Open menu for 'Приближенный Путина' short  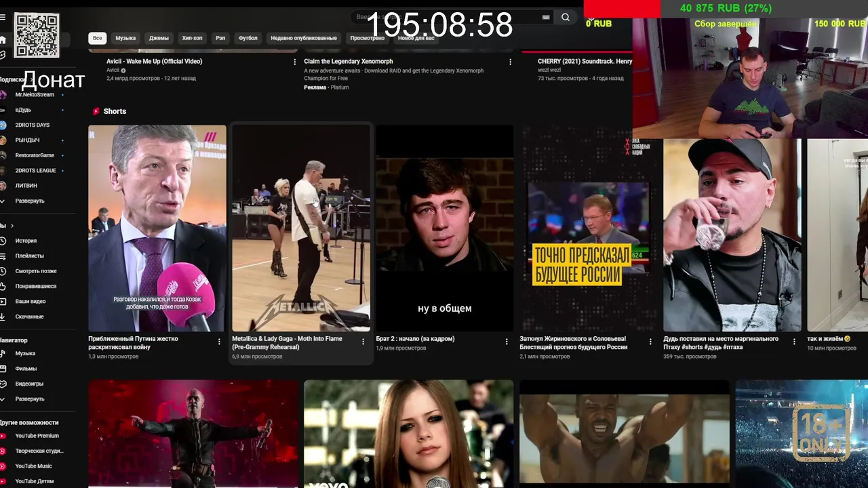pyautogui.click(x=218, y=342)
